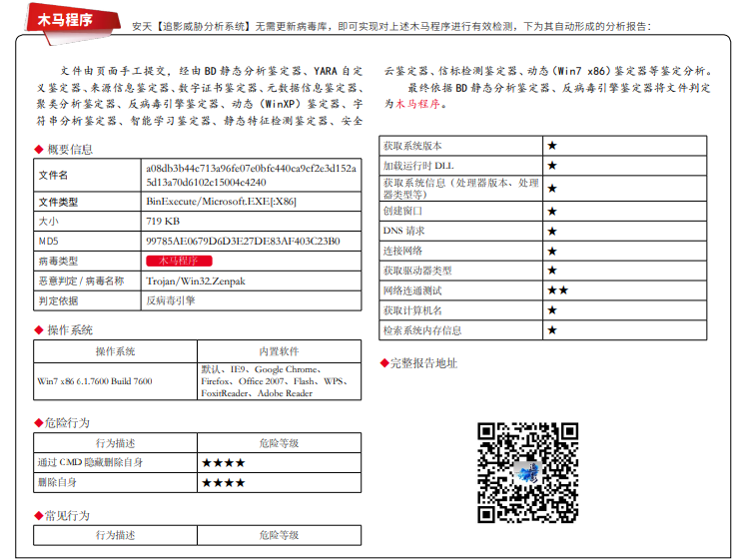Click the DNS 请求 row

pos(543,232)
